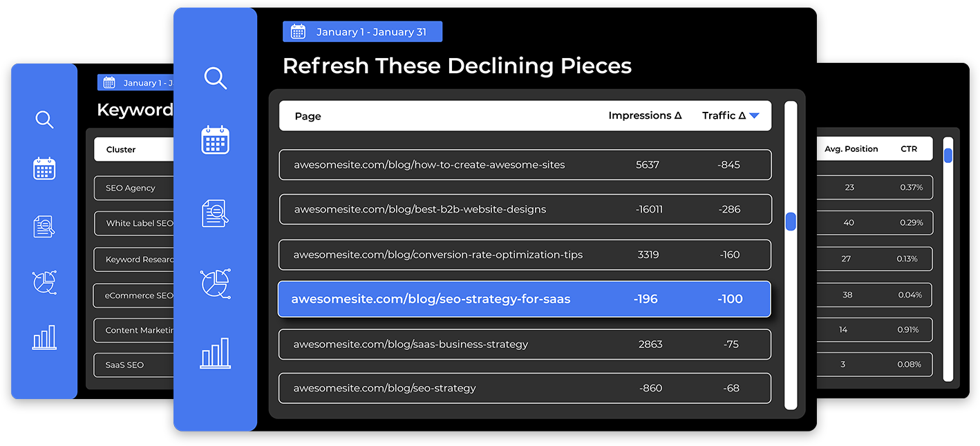Click the Page column header
Screen dimensions: 980x446
pyautogui.click(x=308, y=117)
